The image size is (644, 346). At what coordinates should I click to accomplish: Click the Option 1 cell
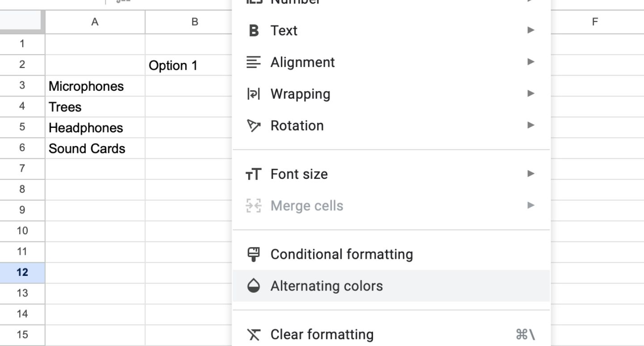(189, 65)
